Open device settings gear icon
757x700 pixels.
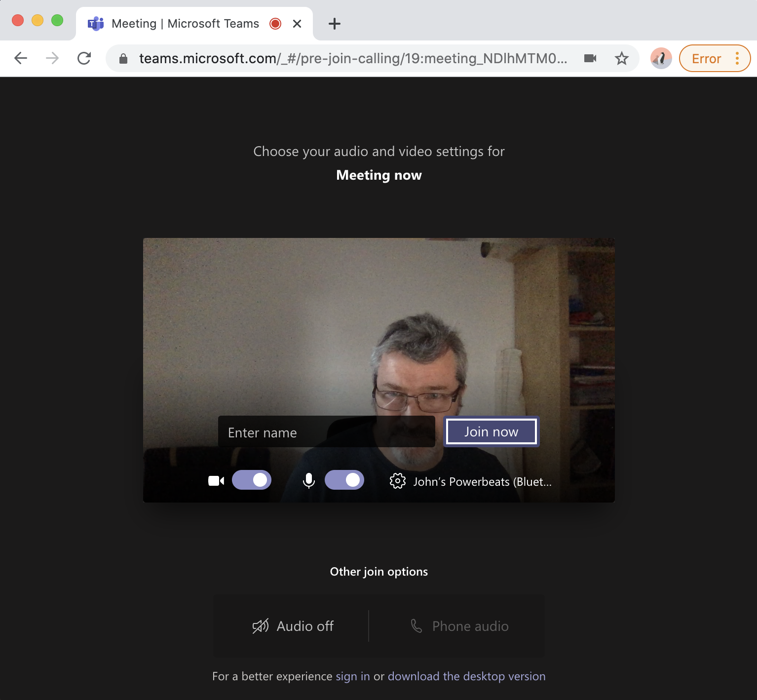pos(397,481)
